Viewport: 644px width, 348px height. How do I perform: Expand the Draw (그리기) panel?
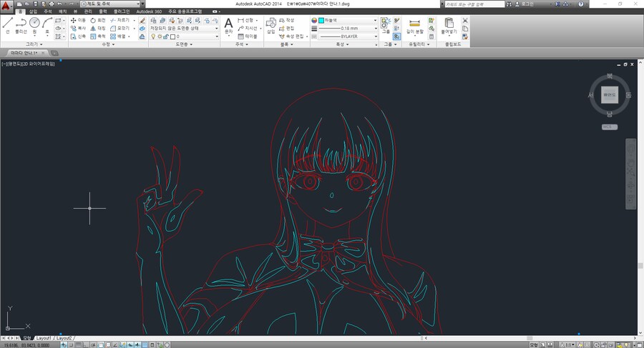coord(34,44)
